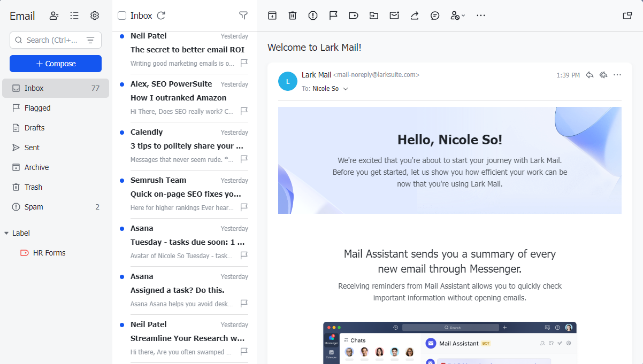The image size is (643, 364).
Task: Open the Archive folder in the sidebar
Action: pyautogui.click(x=56, y=167)
